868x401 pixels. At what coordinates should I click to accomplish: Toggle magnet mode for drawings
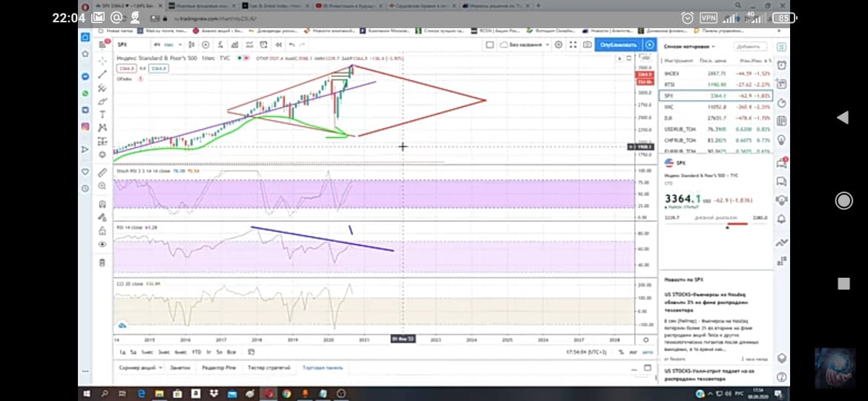click(x=102, y=204)
